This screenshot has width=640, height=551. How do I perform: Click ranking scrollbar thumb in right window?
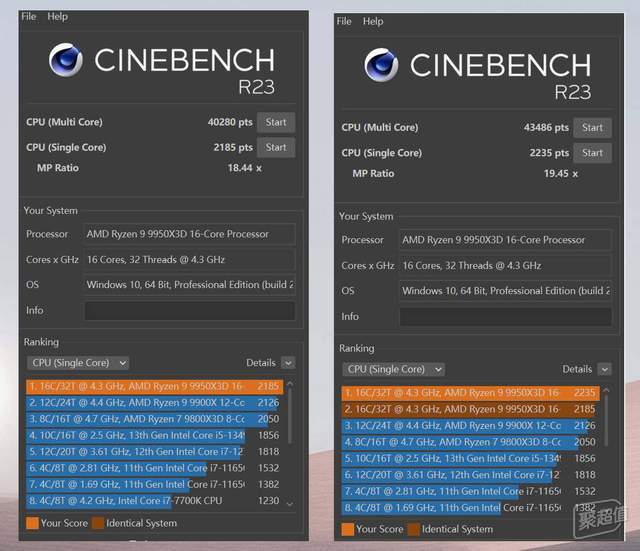click(606, 420)
